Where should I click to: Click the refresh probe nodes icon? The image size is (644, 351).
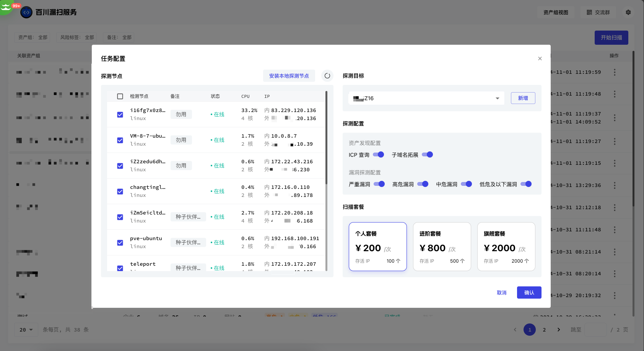point(327,76)
